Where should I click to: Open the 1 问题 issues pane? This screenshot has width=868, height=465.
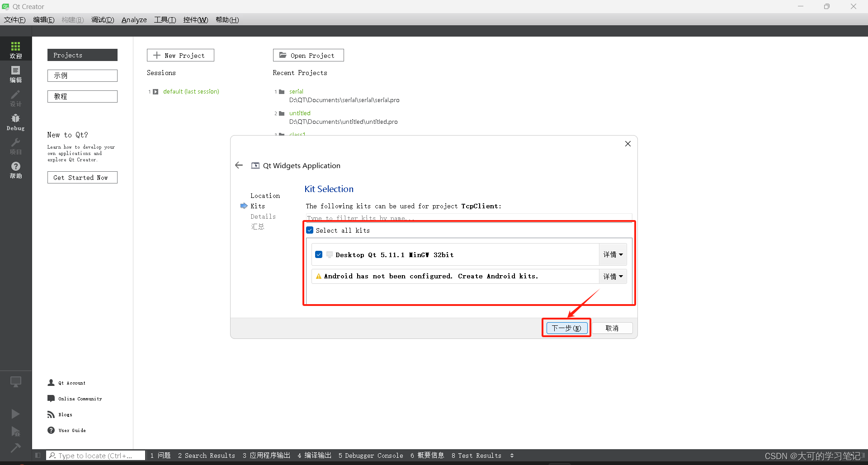[x=160, y=456]
